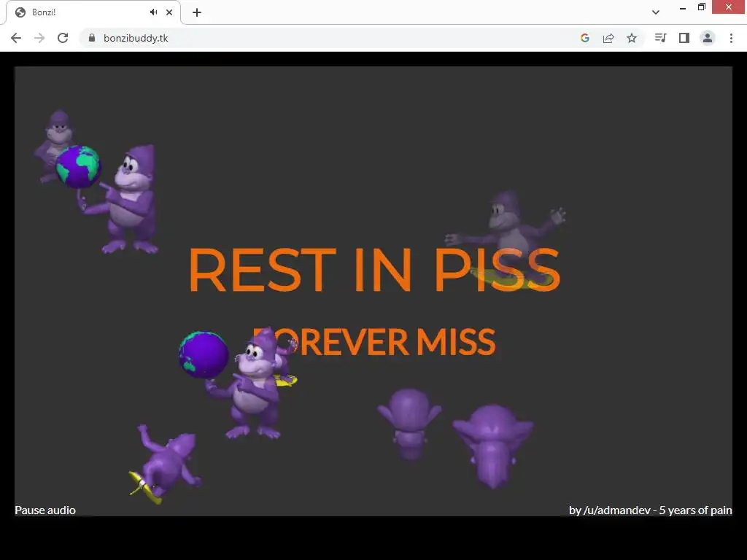Click the forward navigation arrow
Screen dimensions: 747x560
click(x=39, y=38)
